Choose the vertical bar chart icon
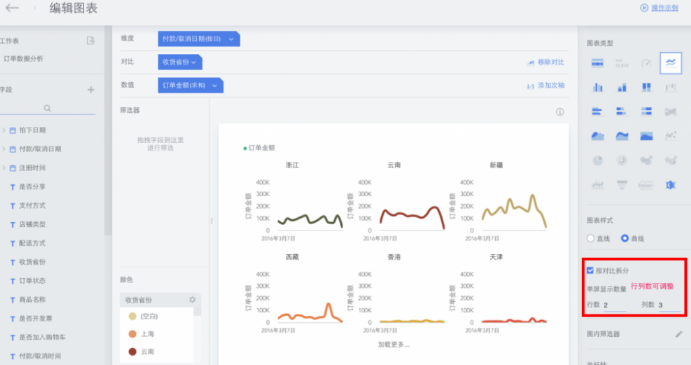Image resolution: width=691 pixels, height=365 pixels. 597,87
